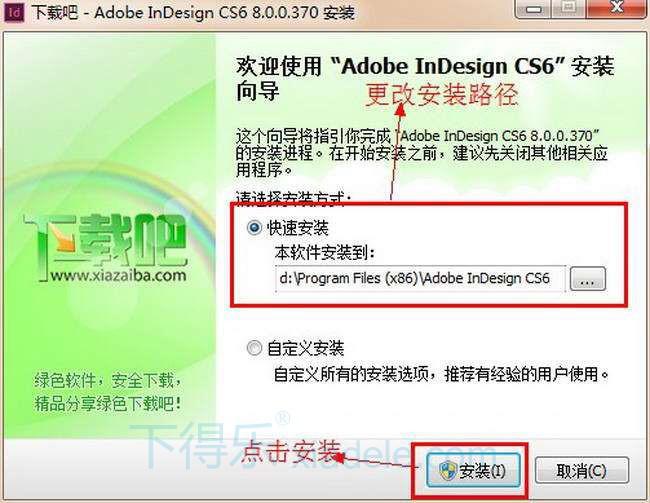Select the 快速安装 radio button

tap(255, 227)
